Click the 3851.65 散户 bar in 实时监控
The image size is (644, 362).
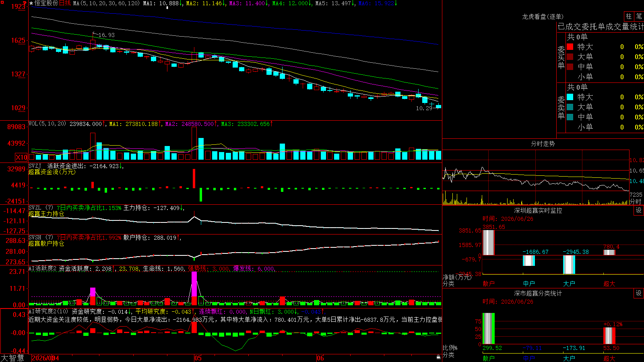(489, 243)
